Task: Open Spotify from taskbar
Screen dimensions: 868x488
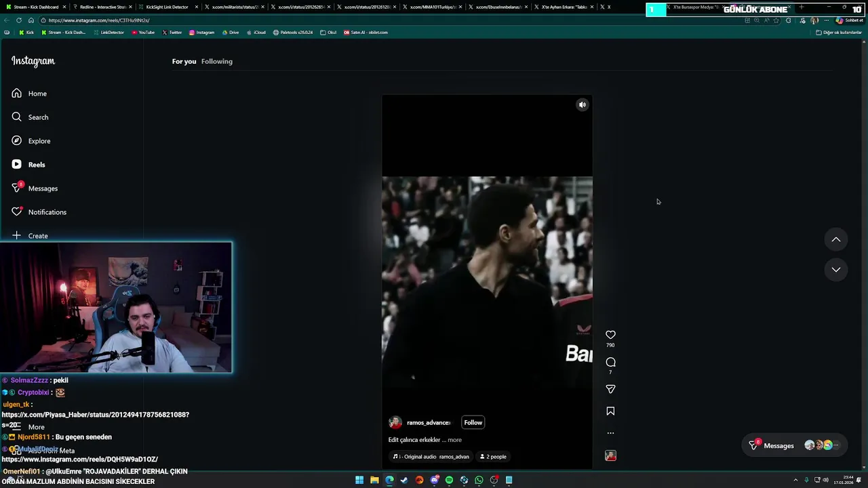Action: tap(449, 480)
